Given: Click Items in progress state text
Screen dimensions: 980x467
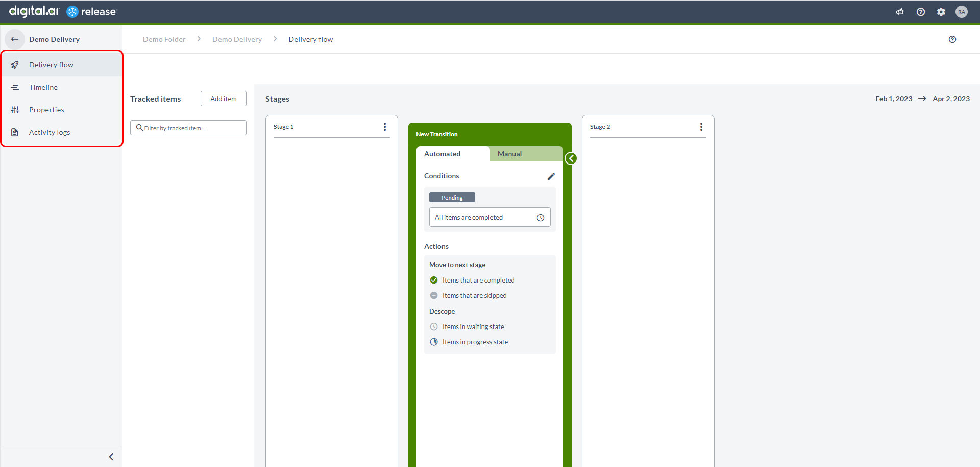Looking at the screenshot, I should coord(475,342).
